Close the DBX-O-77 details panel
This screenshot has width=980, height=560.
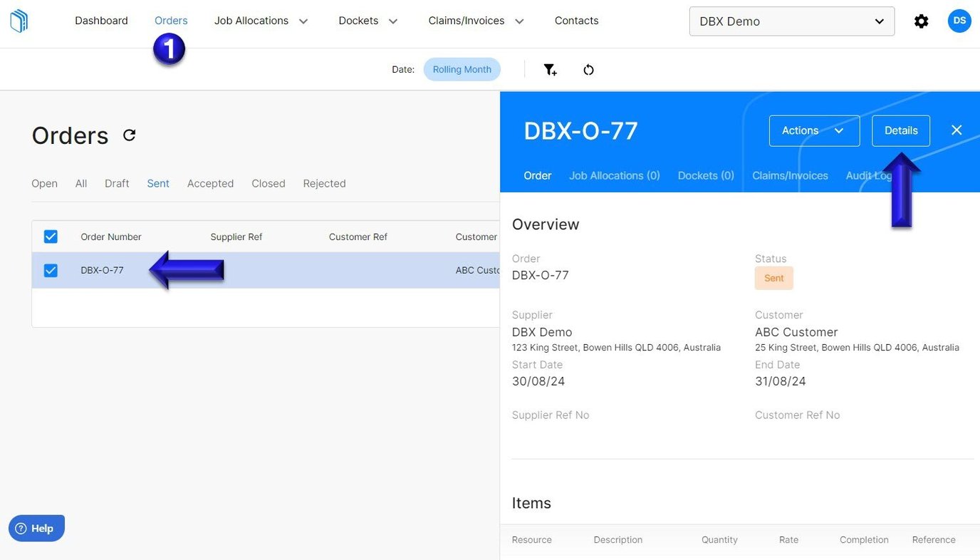click(x=956, y=130)
